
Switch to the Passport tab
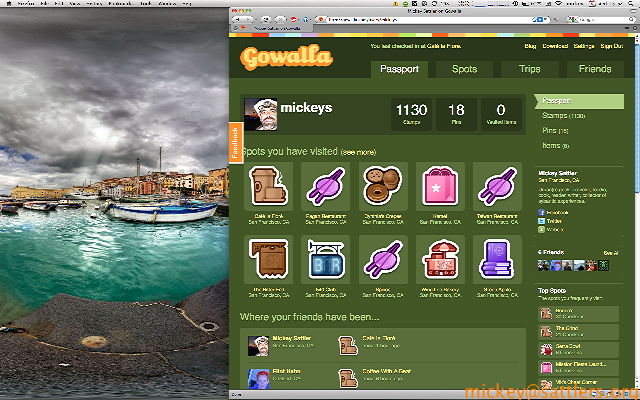[x=399, y=69]
